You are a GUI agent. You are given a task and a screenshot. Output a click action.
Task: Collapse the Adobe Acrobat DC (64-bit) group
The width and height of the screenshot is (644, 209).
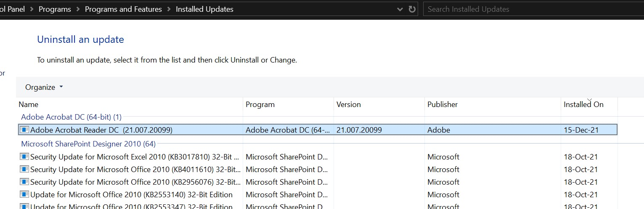(71, 117)
